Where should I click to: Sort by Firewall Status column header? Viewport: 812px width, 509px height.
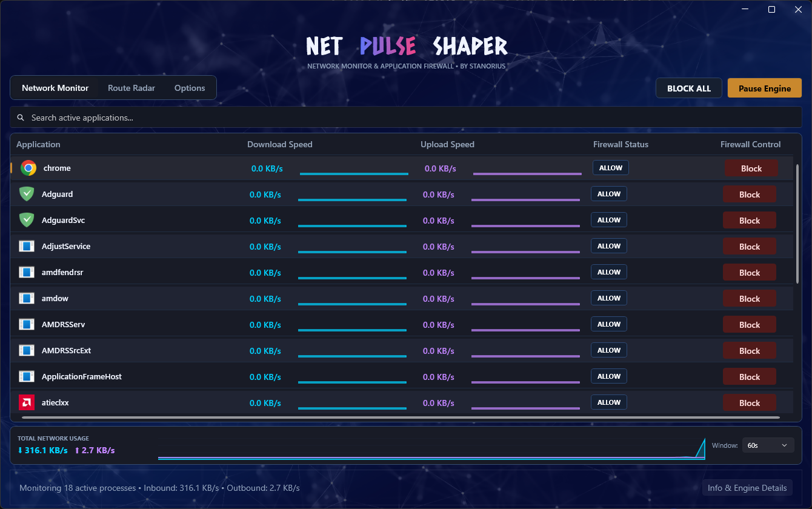pos(621,144)
